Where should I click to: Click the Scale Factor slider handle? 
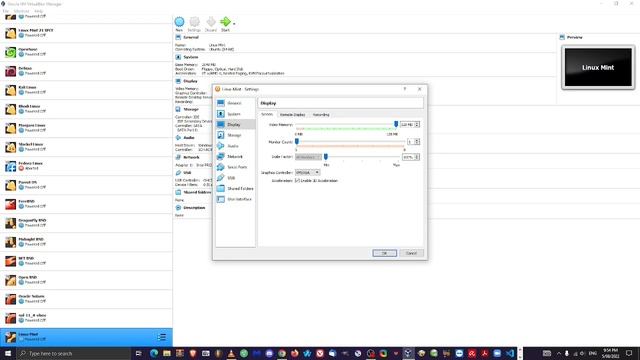[326, 157]
